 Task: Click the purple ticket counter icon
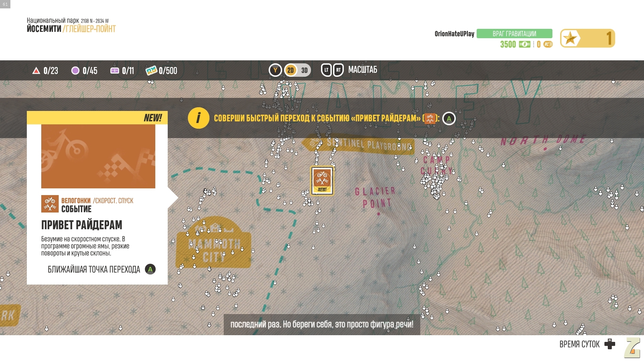[x=114, y=70]
